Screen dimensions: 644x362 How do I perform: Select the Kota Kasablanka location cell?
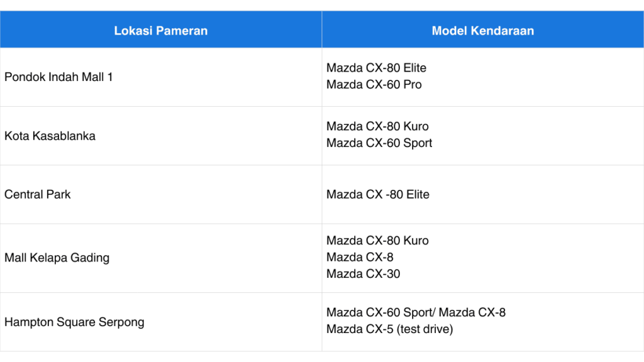(50, 136)
